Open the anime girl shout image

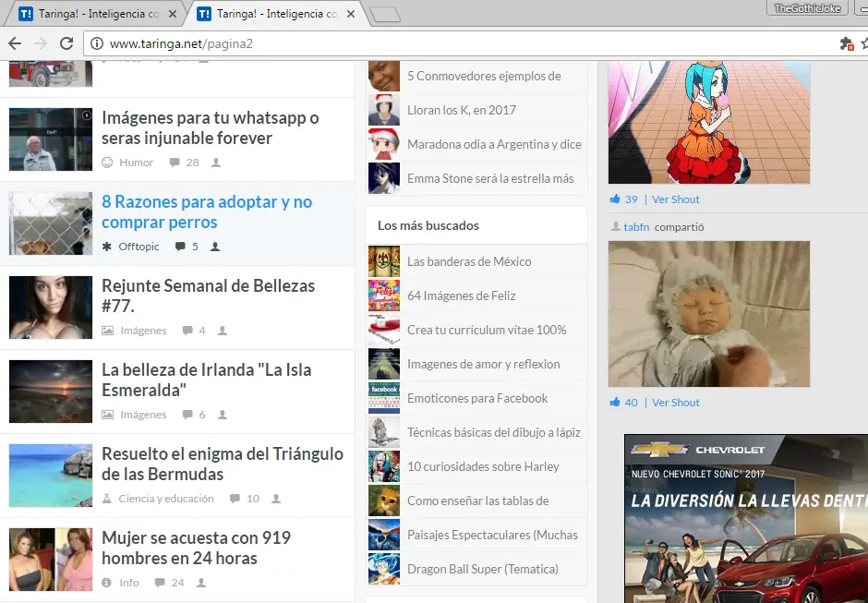click(x=709, y=123)
